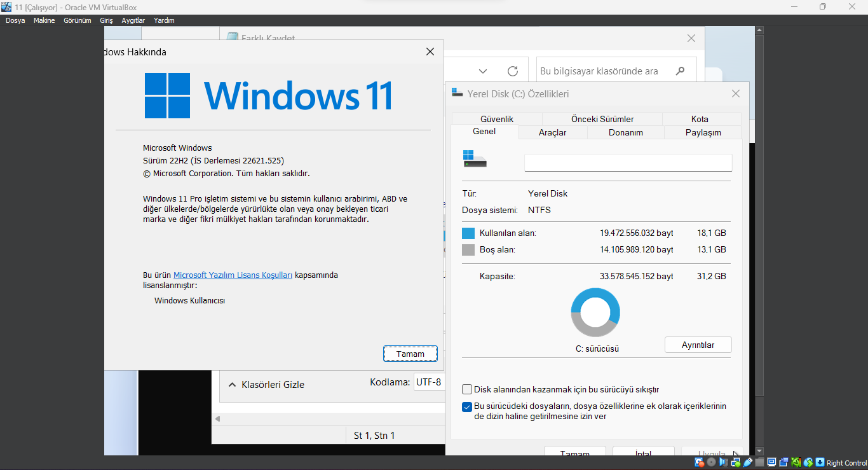Click the hard disk activity indicator in VirtualBox status bar

tap(700, 462)
